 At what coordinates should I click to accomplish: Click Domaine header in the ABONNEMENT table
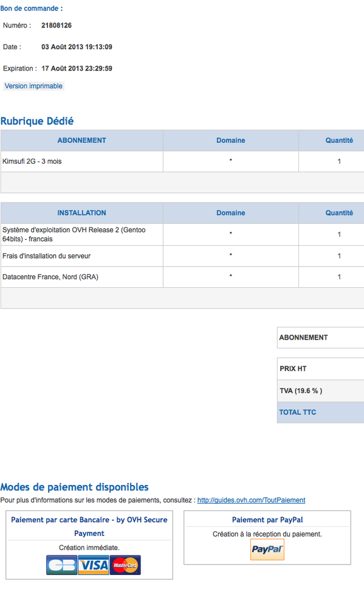pos(231,141)
